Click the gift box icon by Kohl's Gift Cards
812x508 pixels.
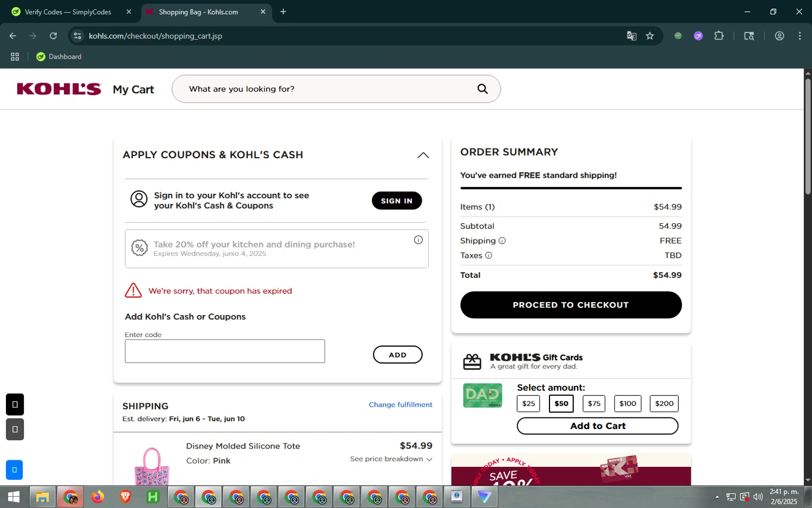(472, 361)
